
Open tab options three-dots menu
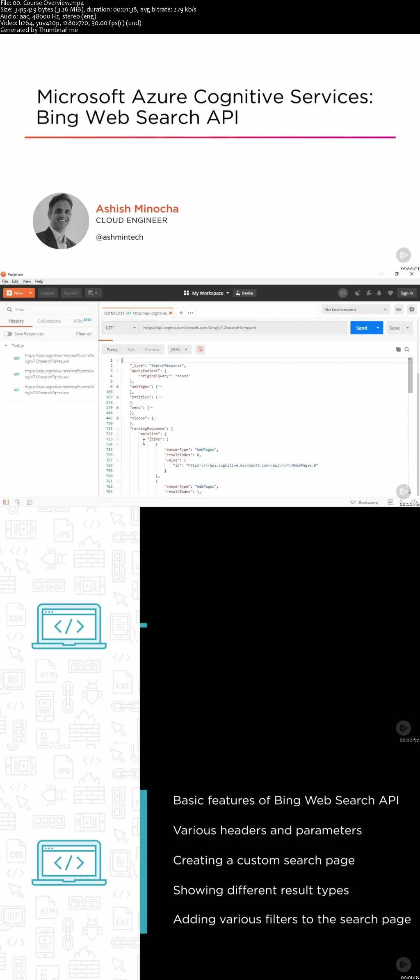tap(191, 313)
